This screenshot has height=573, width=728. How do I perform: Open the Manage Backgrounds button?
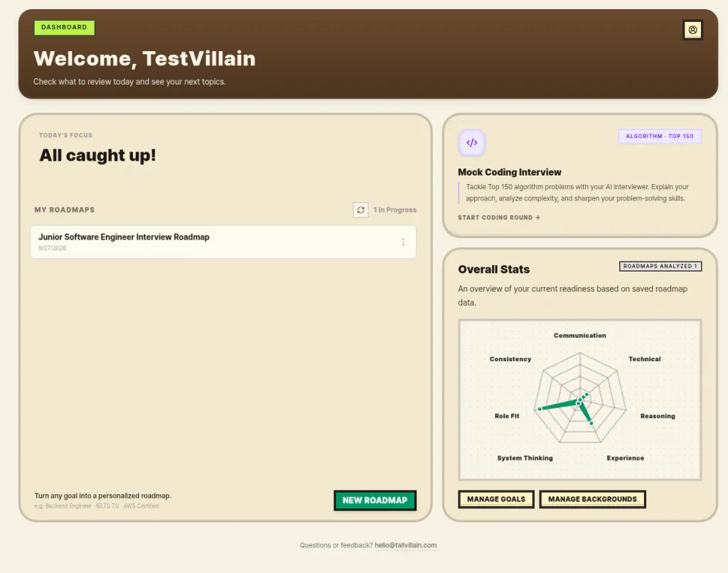(x=592, y=499)
